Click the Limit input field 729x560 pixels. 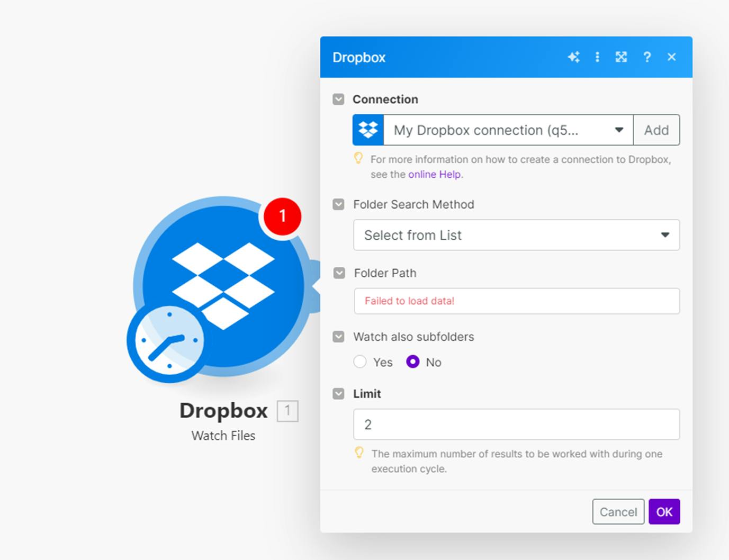(516, 424)
